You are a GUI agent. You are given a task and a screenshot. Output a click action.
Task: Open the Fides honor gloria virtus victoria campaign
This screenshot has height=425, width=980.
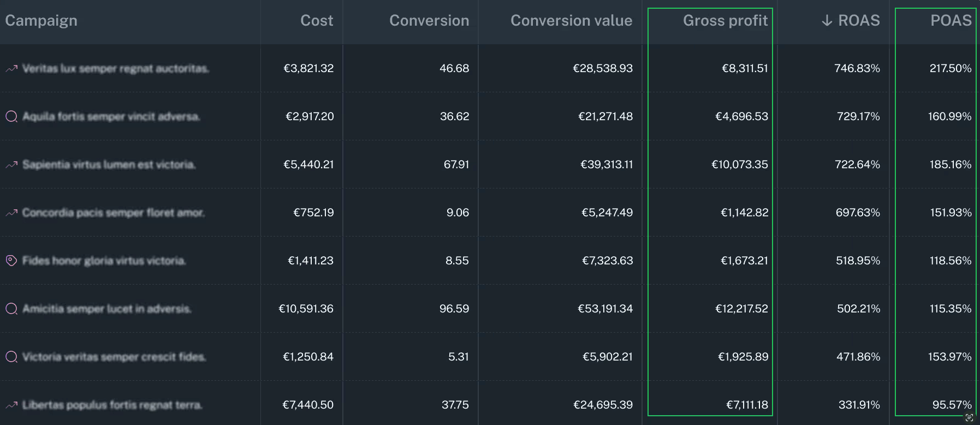coord(104,261)
